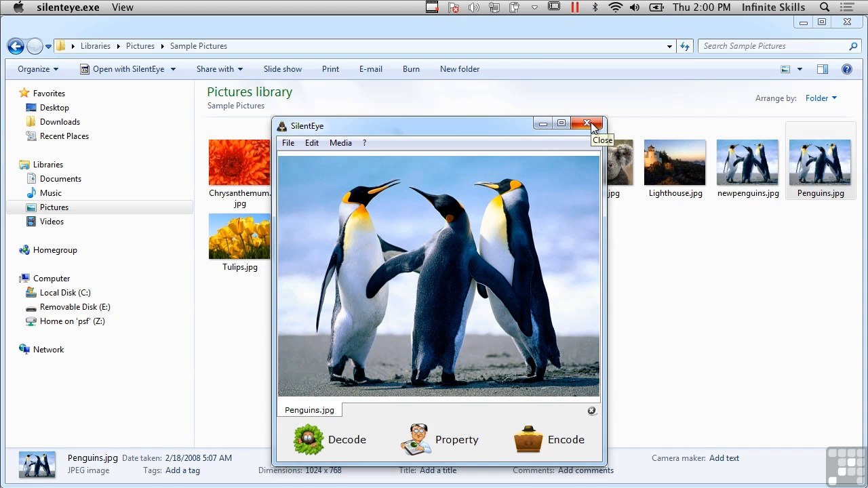Open the Media menu in SilentEye
The image size is (868, 488).
tap(340, 143)
